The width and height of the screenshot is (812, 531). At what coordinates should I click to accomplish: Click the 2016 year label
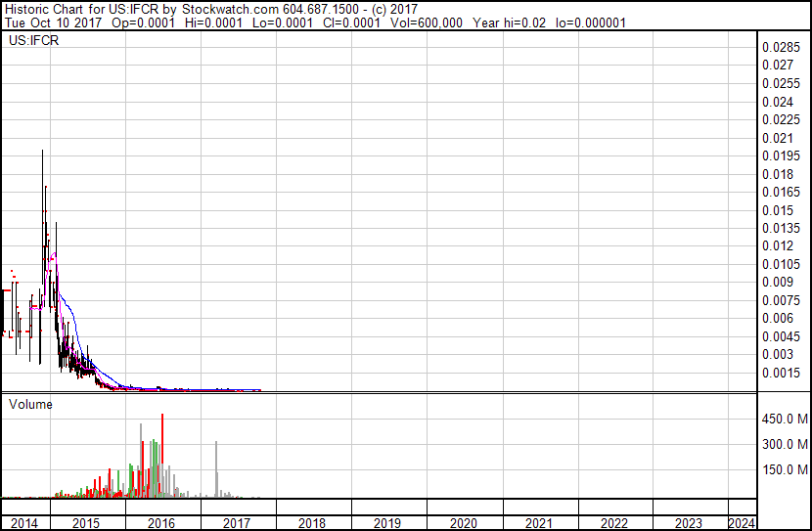[161, 523]
